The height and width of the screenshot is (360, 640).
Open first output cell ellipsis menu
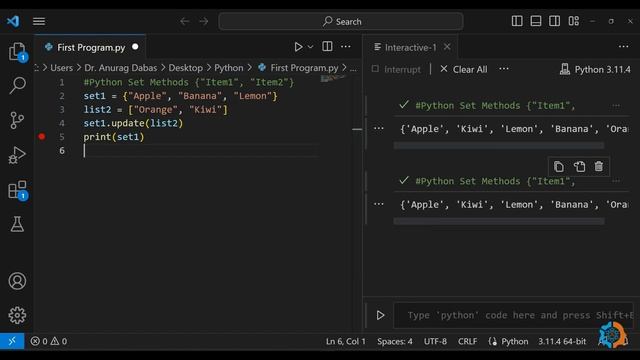[379, 128]
